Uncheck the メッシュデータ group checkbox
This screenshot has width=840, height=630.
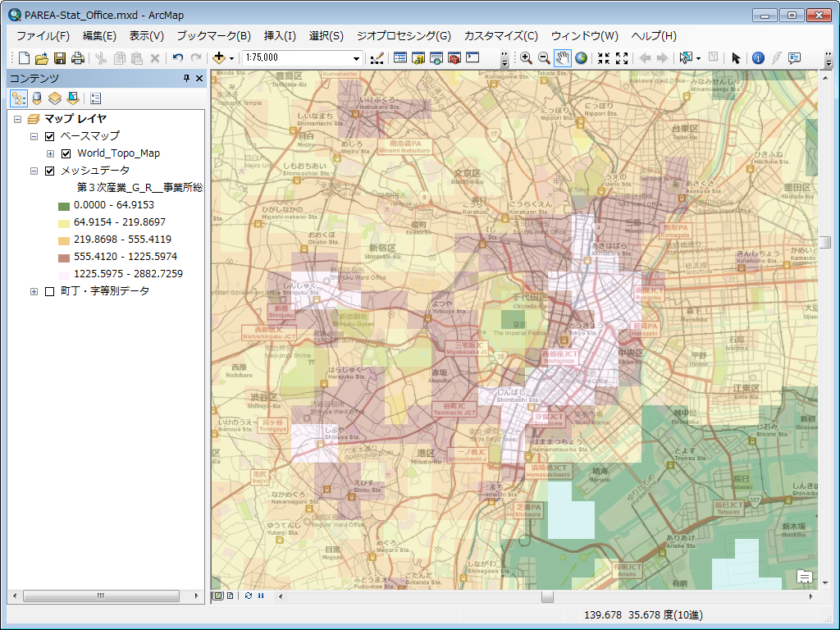pos(50,171)
